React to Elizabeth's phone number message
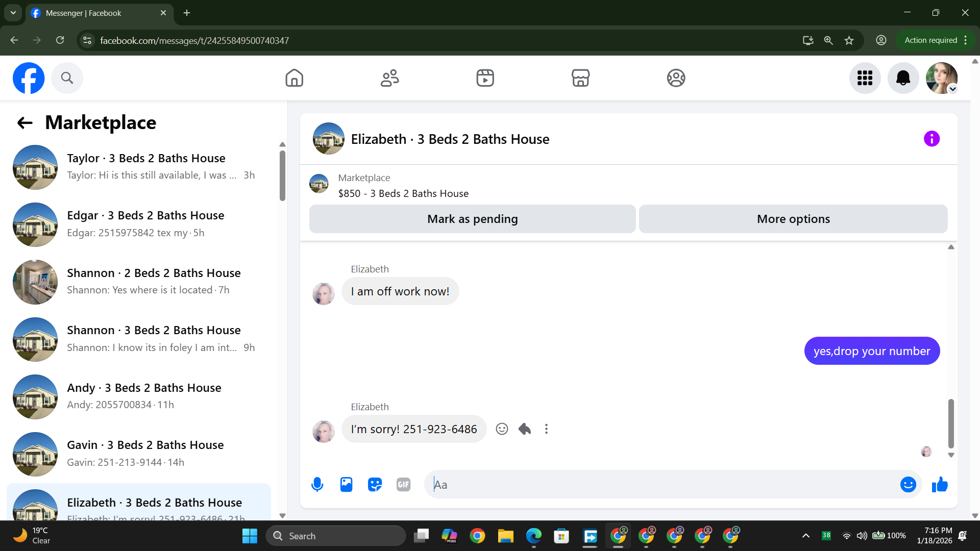Screen dimensions: 980x551 502,429
